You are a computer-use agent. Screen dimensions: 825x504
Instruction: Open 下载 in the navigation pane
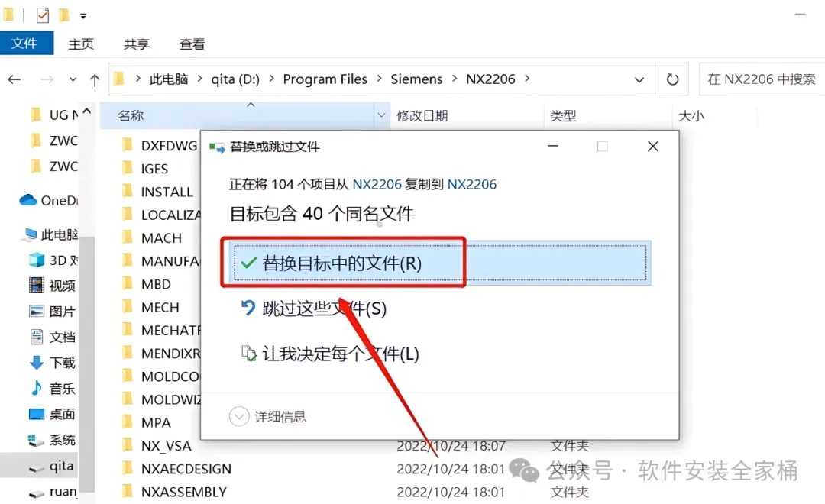tap(52, 363)
